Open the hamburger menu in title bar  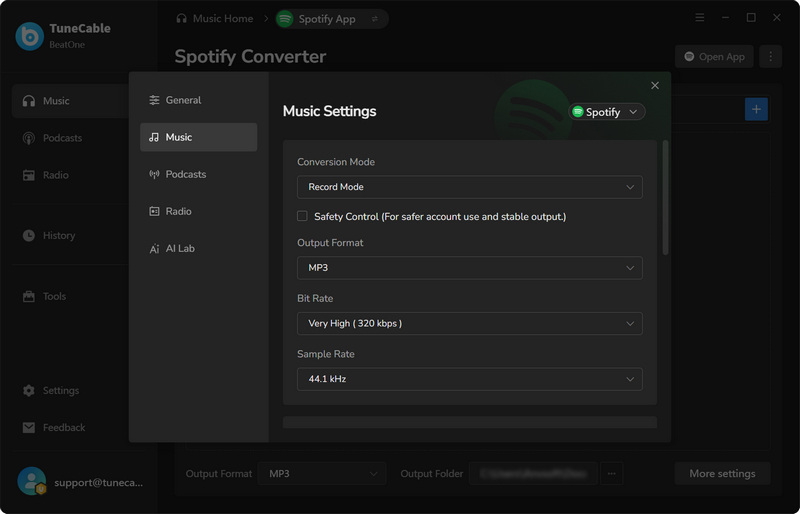(x=699, y=18)
